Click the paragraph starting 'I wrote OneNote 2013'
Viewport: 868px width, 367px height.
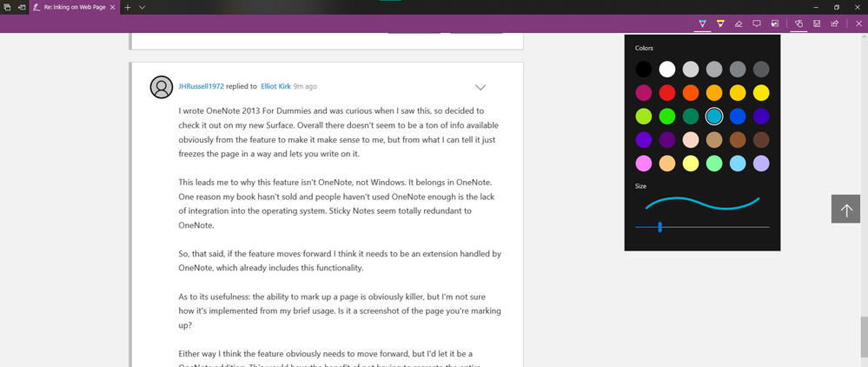pyautogui.click(x=338, y=132)
